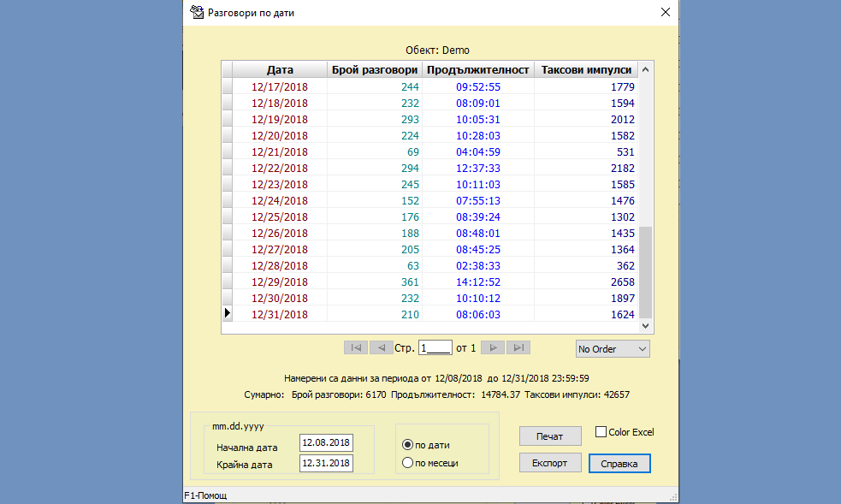Close the Разговори по дати window
The width and height of the screenshot is (841, 504).
tap(665, 12)
